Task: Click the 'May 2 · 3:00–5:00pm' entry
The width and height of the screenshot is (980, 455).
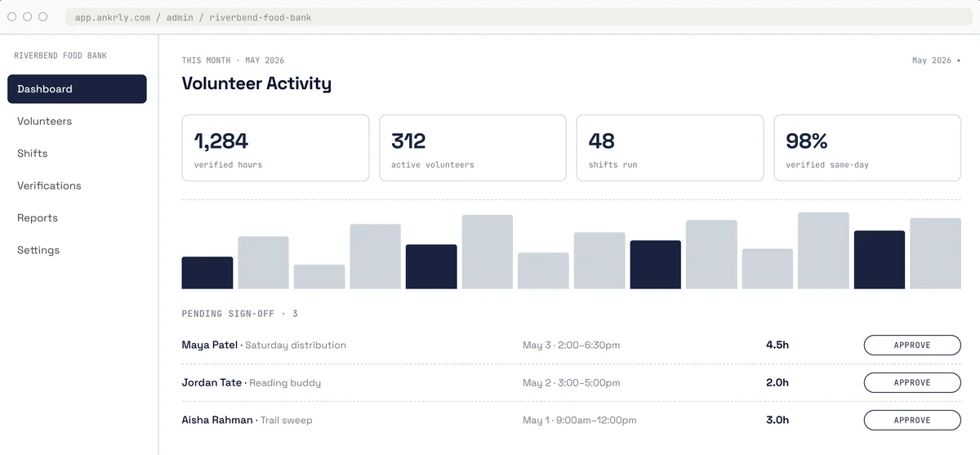Action: click(571, 383)
